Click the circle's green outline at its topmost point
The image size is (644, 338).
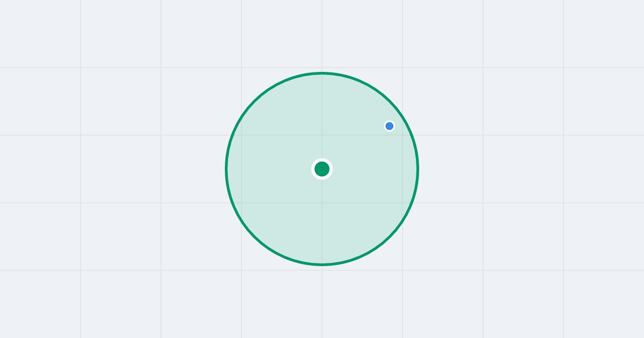click(322, 73)
